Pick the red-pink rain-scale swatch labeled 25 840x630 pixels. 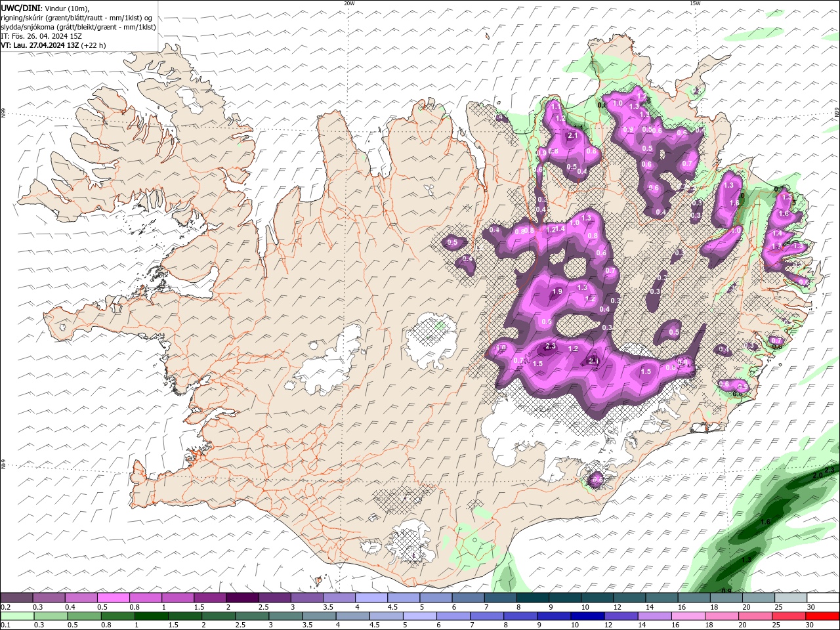pos(788,616)
